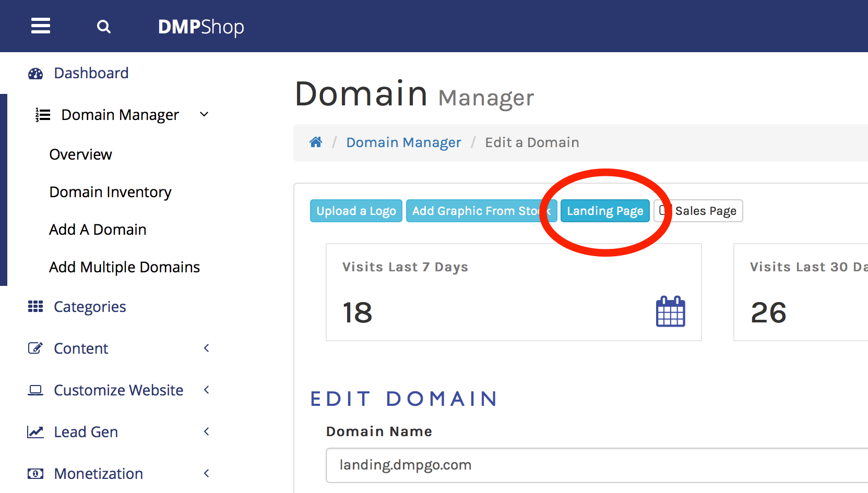Click the Lead Gen chart icon
Image resolution: width=868 pixels, height=493 pixels.
(35, 432)
